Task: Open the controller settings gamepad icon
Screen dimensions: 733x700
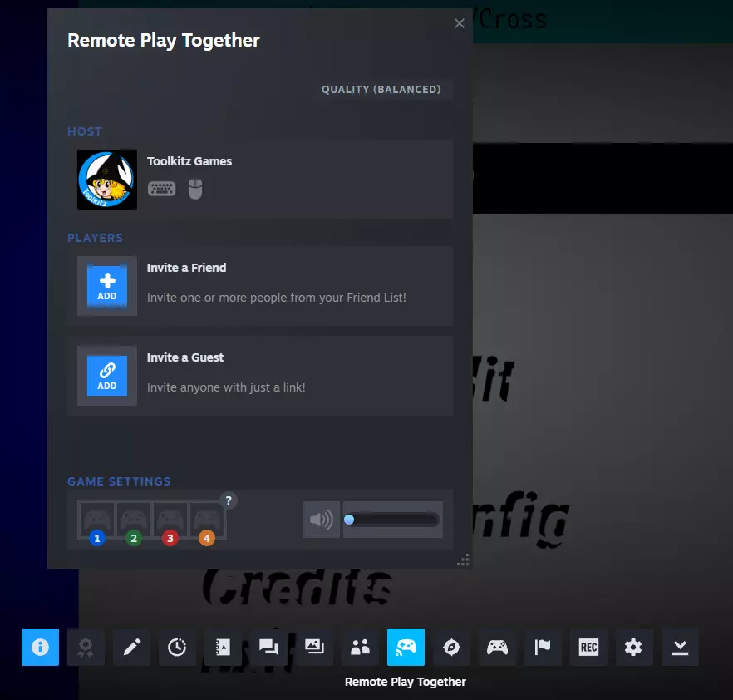Action: [x=497, y=647]
